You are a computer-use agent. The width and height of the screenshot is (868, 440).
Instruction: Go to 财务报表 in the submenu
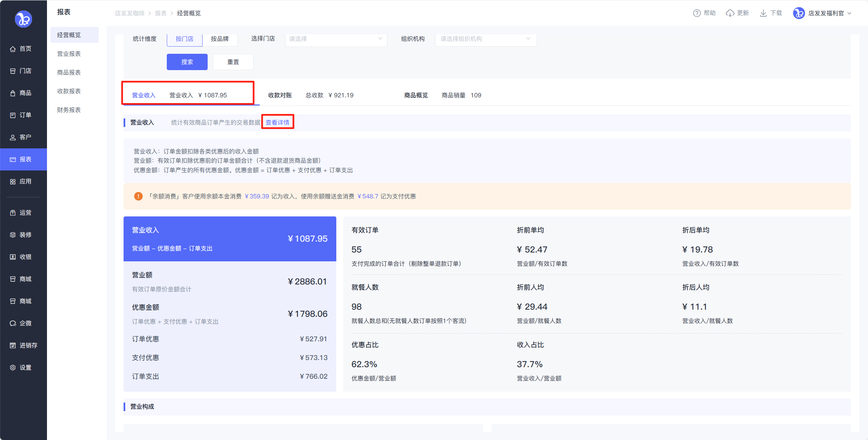click(69, 110)
